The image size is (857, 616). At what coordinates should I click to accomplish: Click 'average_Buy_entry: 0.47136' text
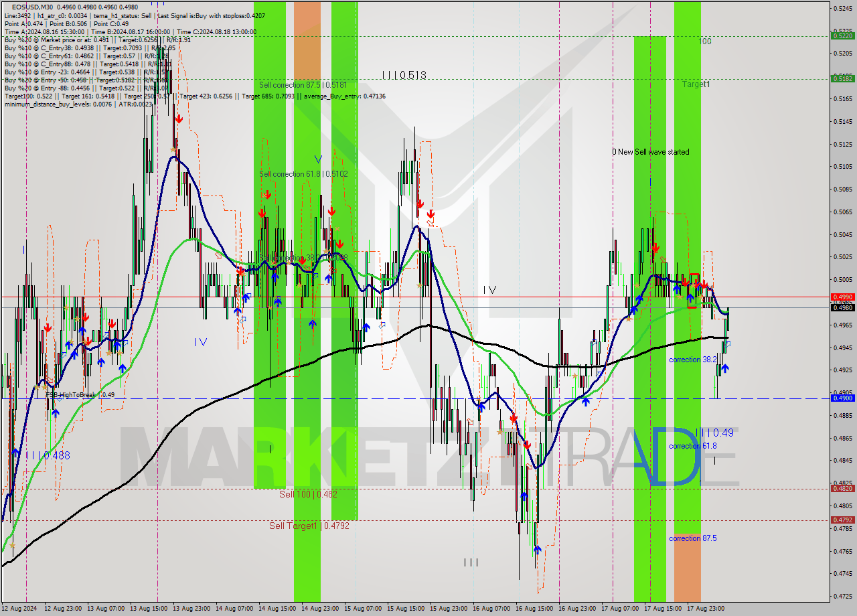click(x=345, y=96)
